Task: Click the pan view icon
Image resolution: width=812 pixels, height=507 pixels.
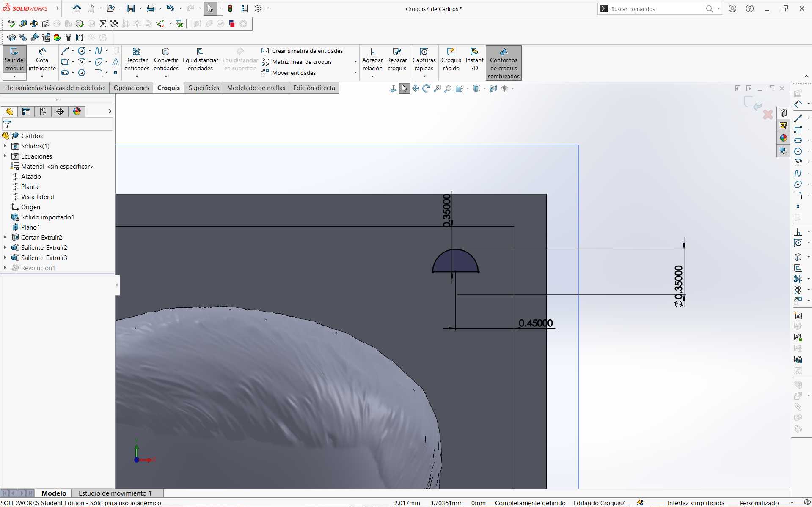Action: (x=416, y=88)
